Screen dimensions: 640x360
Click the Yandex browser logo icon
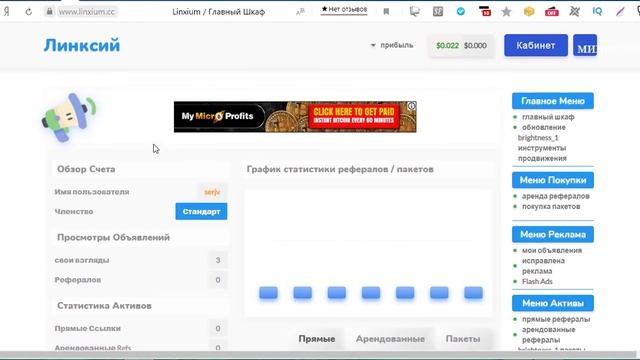[7, 11]
